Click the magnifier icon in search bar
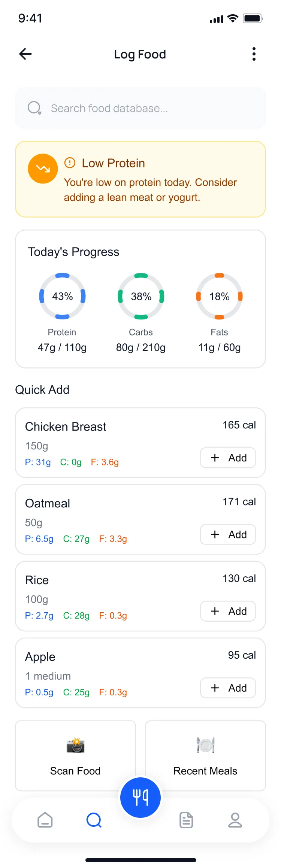 (34, 108)
